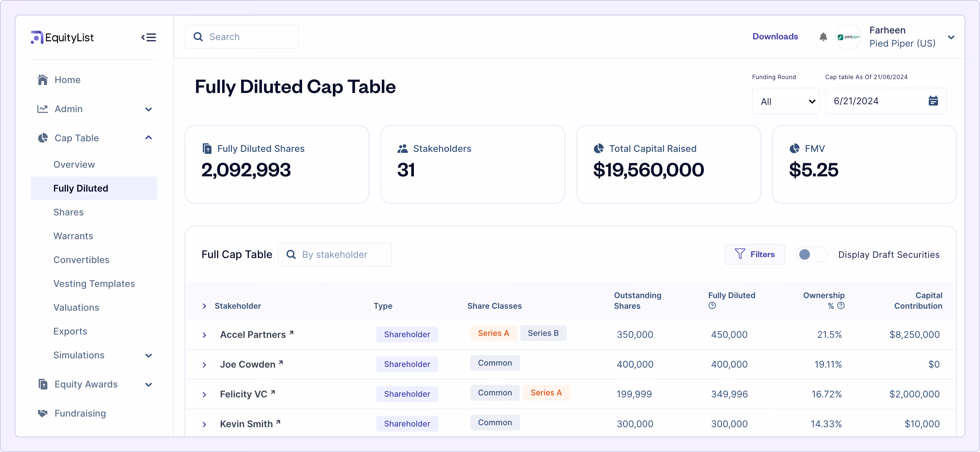The width and height of the screenshot is (980, 452).
Task: Open Accel Partners external link arrow
Action: [x=291, y=333]
